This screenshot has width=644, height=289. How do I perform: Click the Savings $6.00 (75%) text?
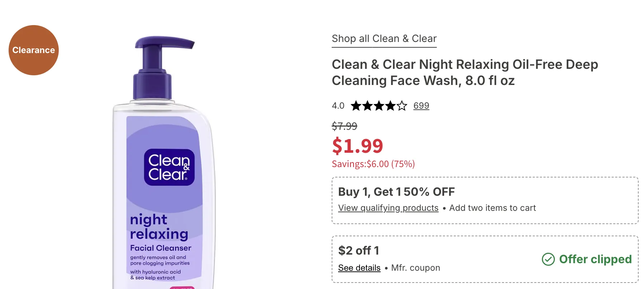[373, 164]
